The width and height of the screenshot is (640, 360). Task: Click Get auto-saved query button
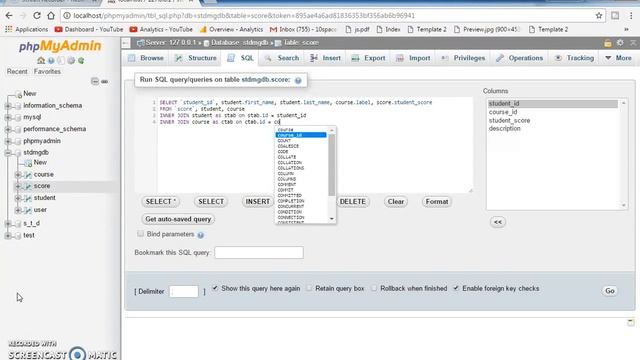pyautogui.click(x=178, y=219)
